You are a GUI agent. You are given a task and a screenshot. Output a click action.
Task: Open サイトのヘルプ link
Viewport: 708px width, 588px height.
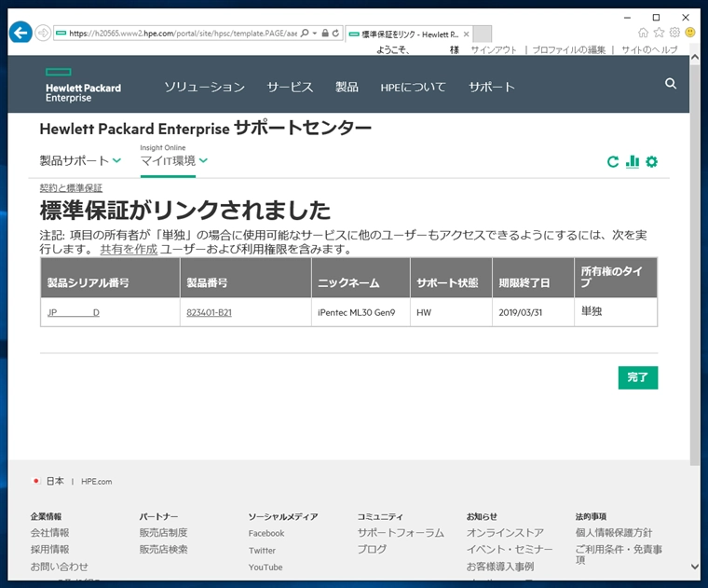(649, 49)
